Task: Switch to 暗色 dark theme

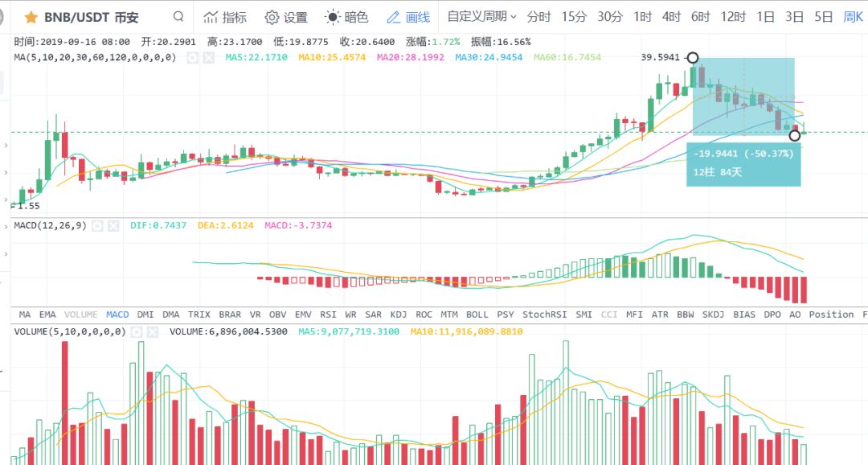Action: (345, 16)
